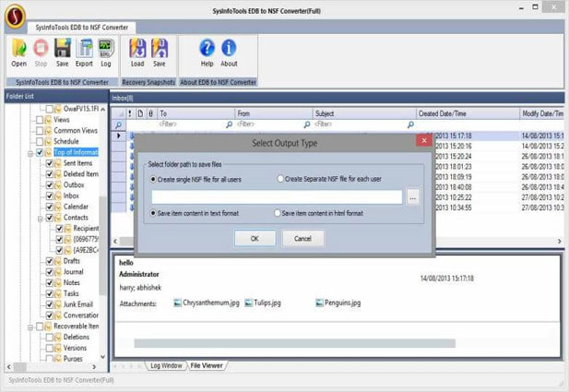The image size is (569, 392).
Task: Select the Outbox folder in tree
Action: 74,184
